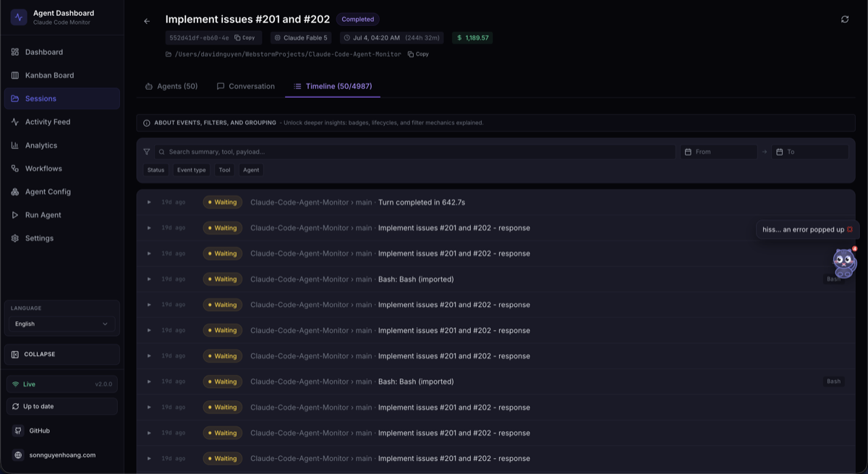This screenshot has width=868, height=474.
Task: Click the globe icon beside sonnguyenhoang.com
Action: 18,455
